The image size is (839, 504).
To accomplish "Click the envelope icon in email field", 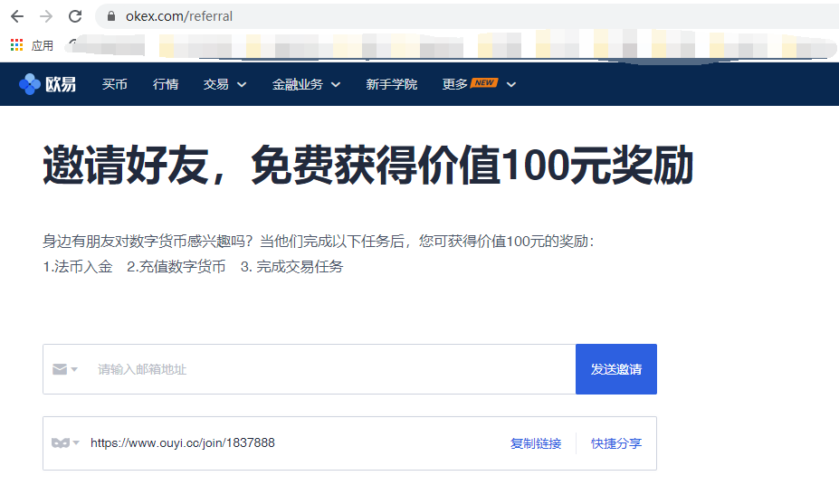I will [60, 369].
